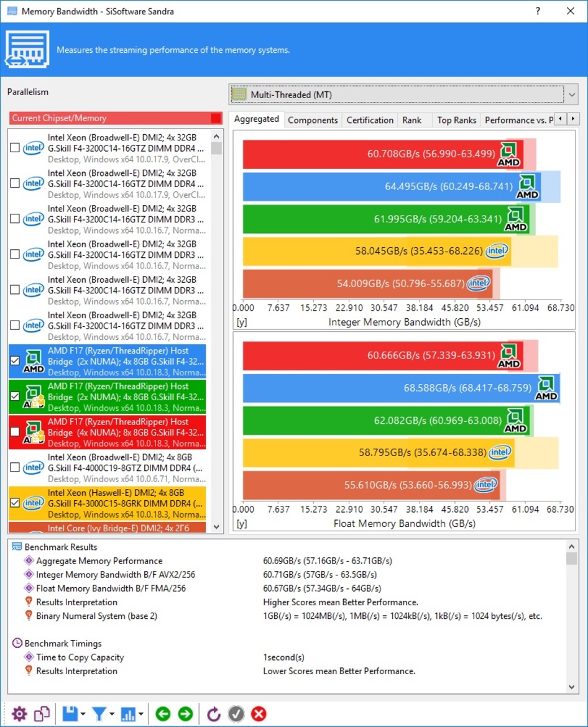Viewport: 588px width, 727px height.
Task: Click the diamond icon beside Aggregate Memory Performance
Action: 29,560
